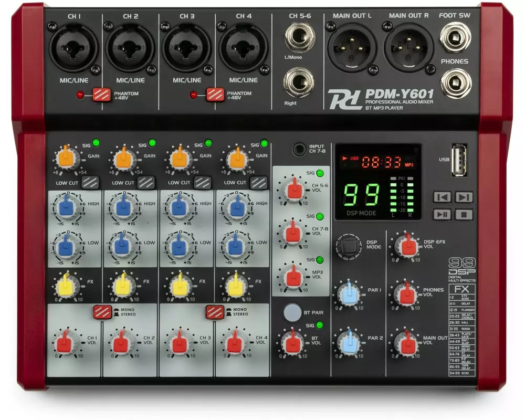Switch MONO/STEREO button for CH 3-4
525x420 pixels.
(215, 312)
